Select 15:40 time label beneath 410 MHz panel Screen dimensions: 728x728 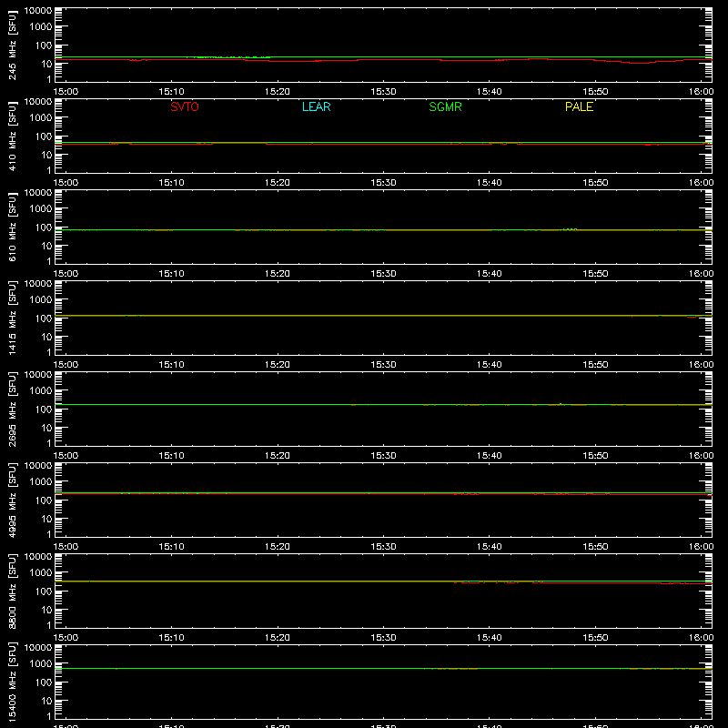(490, 183)
